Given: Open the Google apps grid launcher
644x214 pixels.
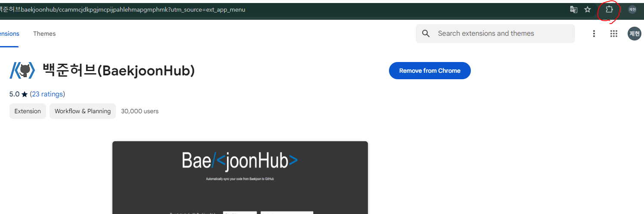Looking at the screenshot, I should (614, 34).
